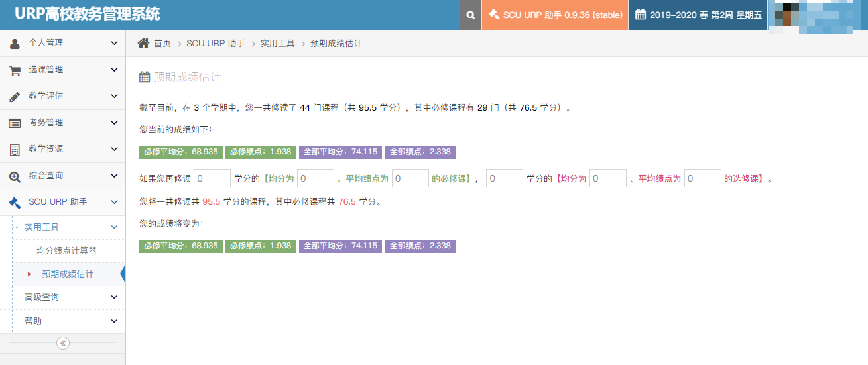Click the home icon in breadcrumb

pos(143,43)
